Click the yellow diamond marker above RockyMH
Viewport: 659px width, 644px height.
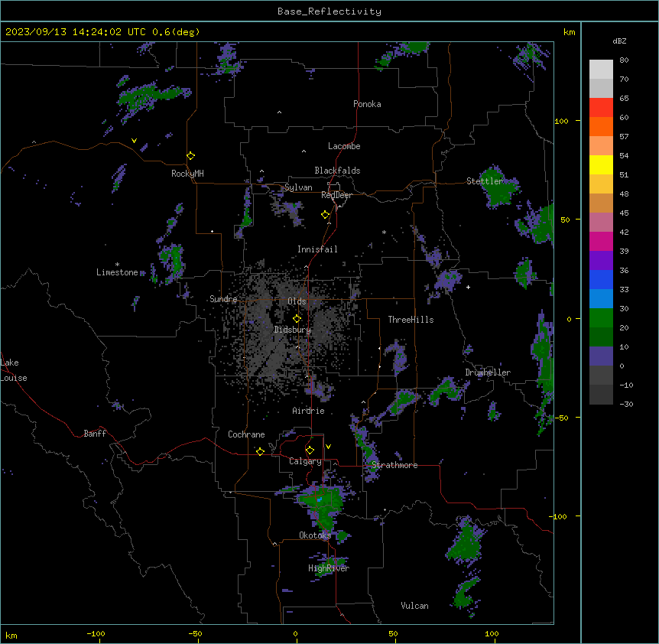click(191, 156)
